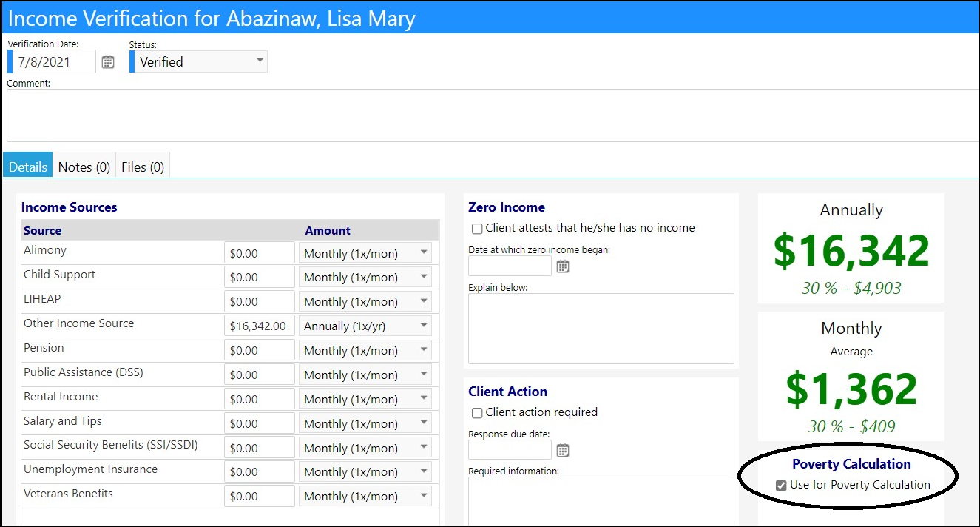Viewport: 980px width, 527px height.
Task: Click the monthly average $1,362
Action: coord(851,389)
